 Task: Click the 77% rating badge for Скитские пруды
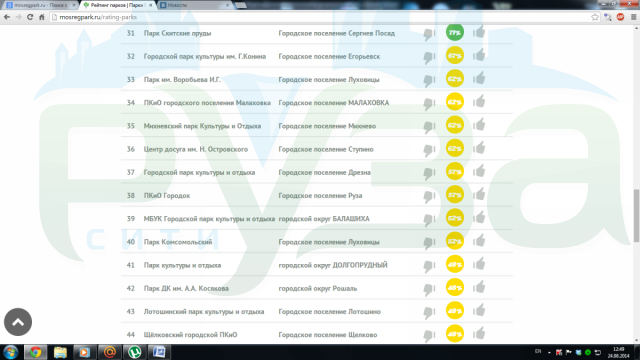tap(455, 33)
